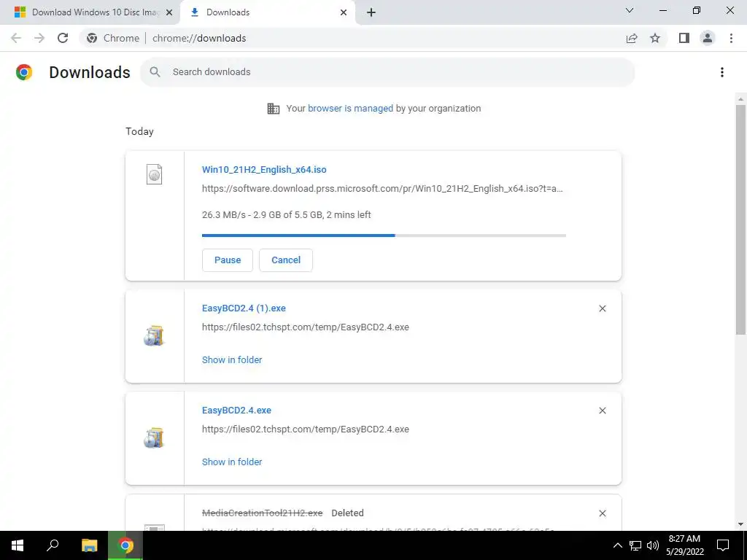Close the Downloads tab
The image size is (747, 560).
tap(344, 12)
